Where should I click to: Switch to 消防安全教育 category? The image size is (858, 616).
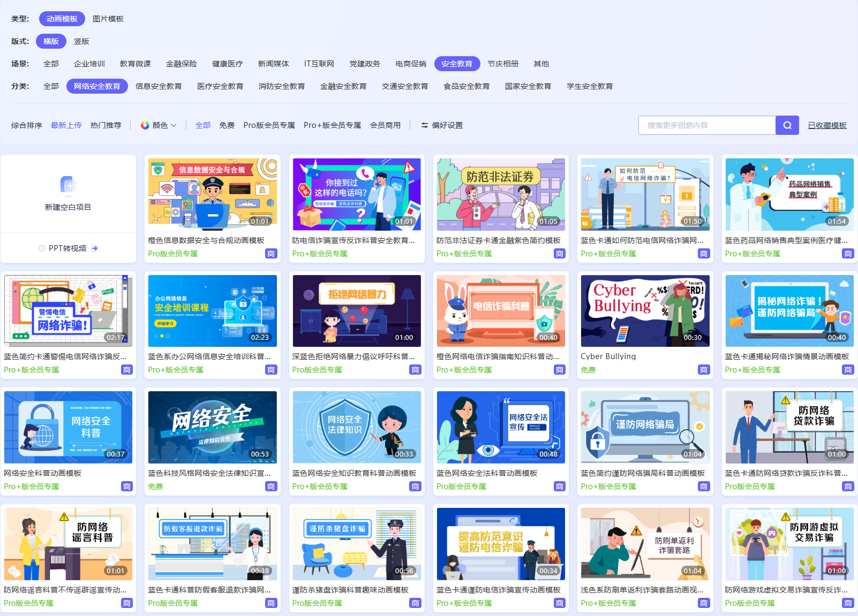(x=282, y=86)
